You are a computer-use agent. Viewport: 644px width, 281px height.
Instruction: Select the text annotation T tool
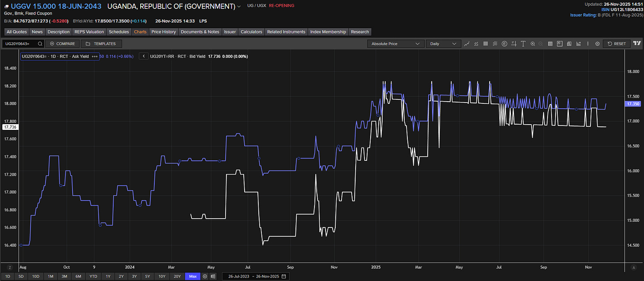[x=523, y=44]
